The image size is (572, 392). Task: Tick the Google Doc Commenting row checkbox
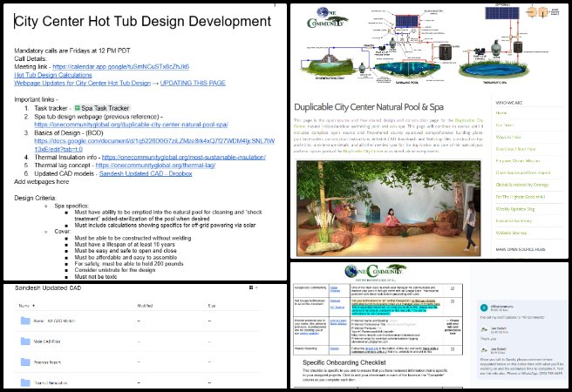click(450, 288)
